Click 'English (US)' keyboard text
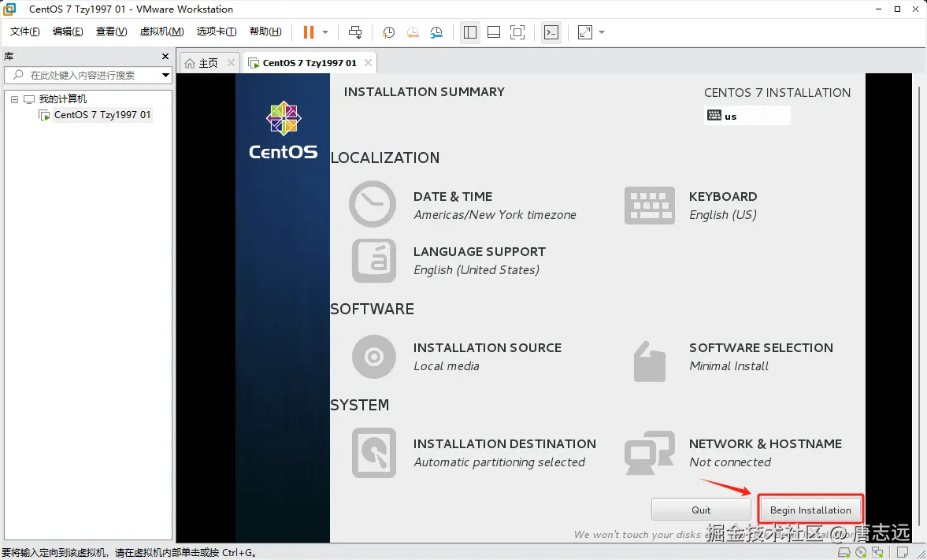 click(723, 215)
